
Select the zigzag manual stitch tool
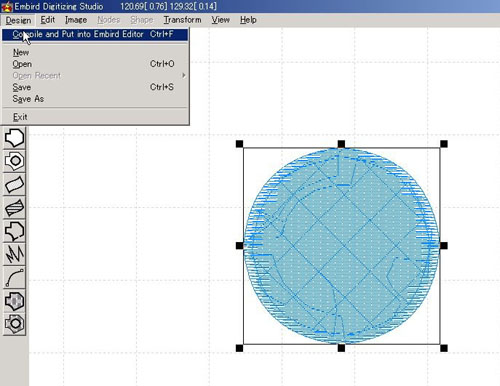(x=14, y=254)
